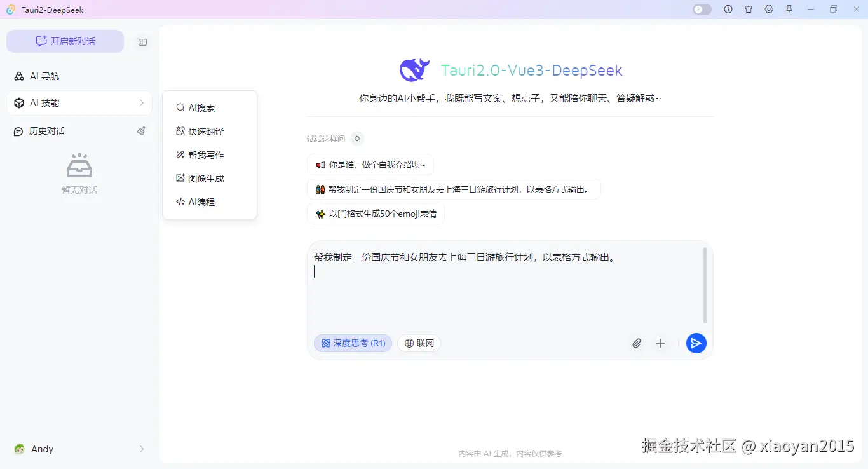This screenshot has height=469, width=868.
Task: Open more options with the plus icon
Action: 660,343
